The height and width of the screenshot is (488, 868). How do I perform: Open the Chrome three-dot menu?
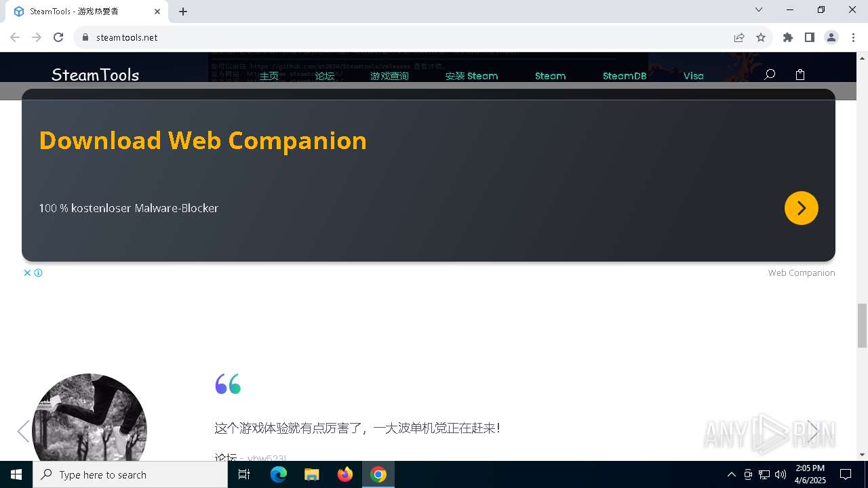853,37
